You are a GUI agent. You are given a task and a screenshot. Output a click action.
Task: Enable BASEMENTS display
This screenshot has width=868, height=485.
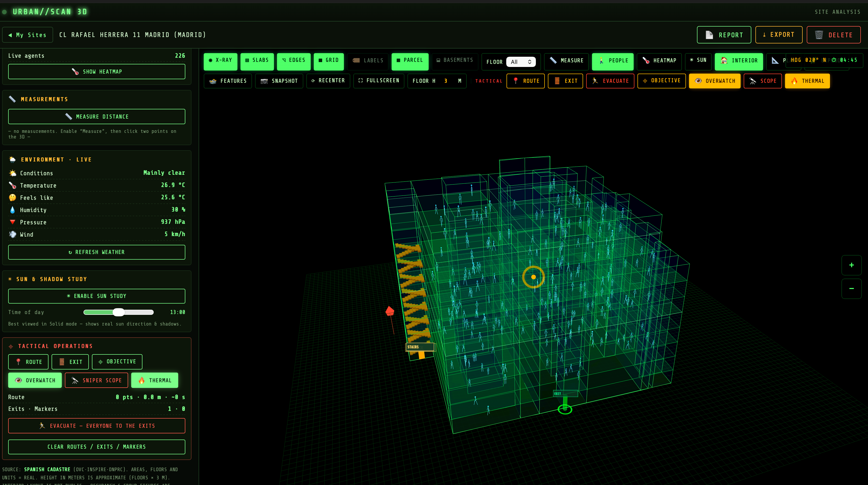(455, 62)
